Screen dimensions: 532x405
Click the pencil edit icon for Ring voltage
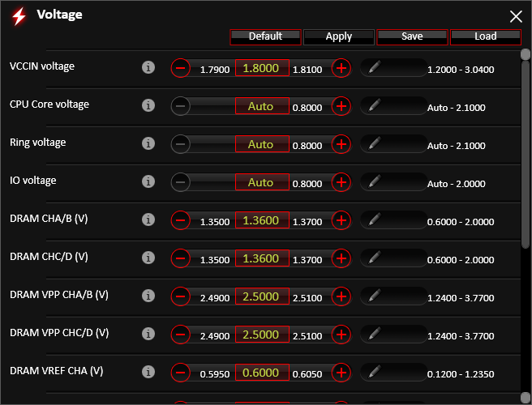374,144
